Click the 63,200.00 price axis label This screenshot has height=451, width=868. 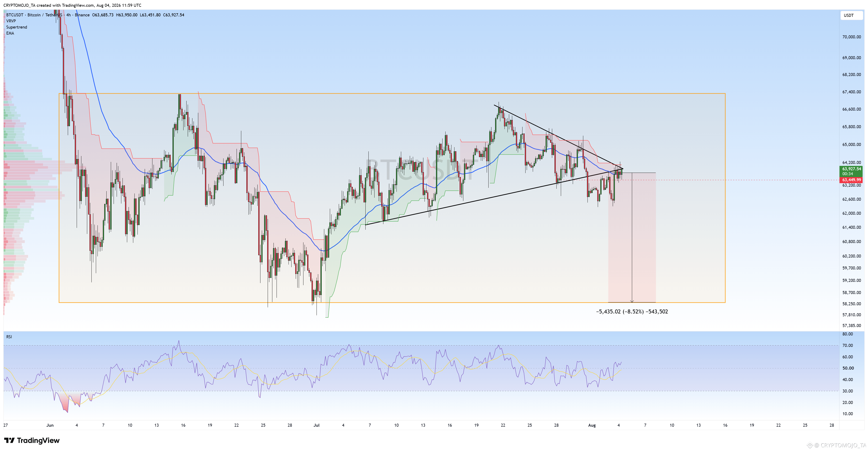pos(851,185)
